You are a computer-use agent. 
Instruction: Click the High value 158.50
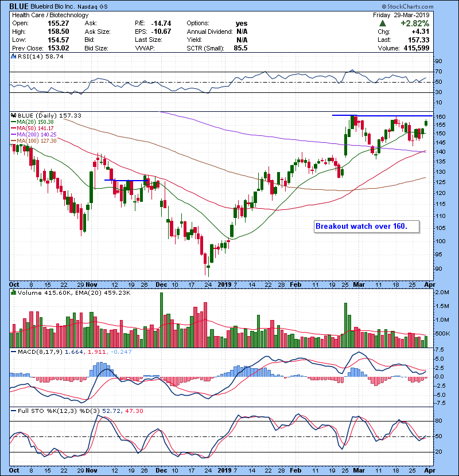(x=59, y=32)
